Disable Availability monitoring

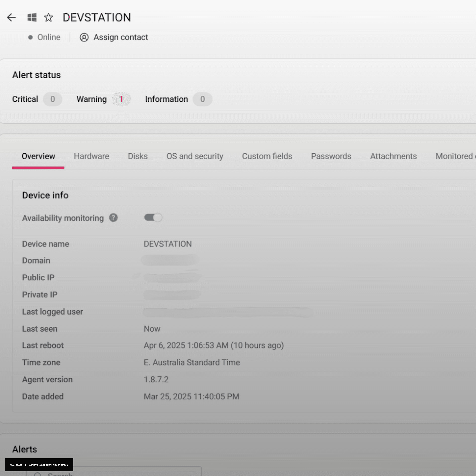coord(153,217)
